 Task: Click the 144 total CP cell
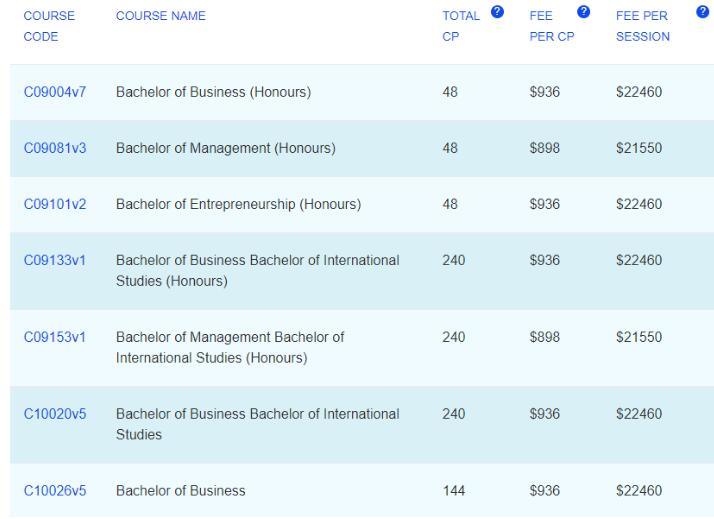454,491
